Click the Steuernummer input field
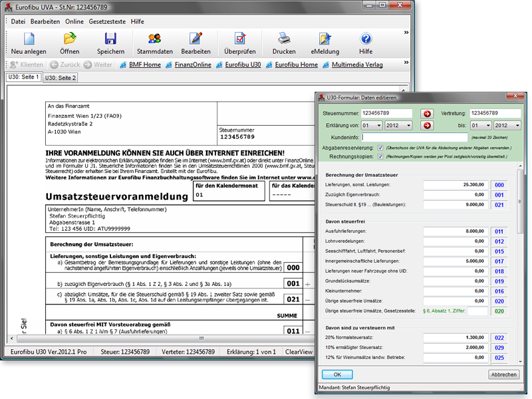 pyautogui.click(x=386, y=113)
